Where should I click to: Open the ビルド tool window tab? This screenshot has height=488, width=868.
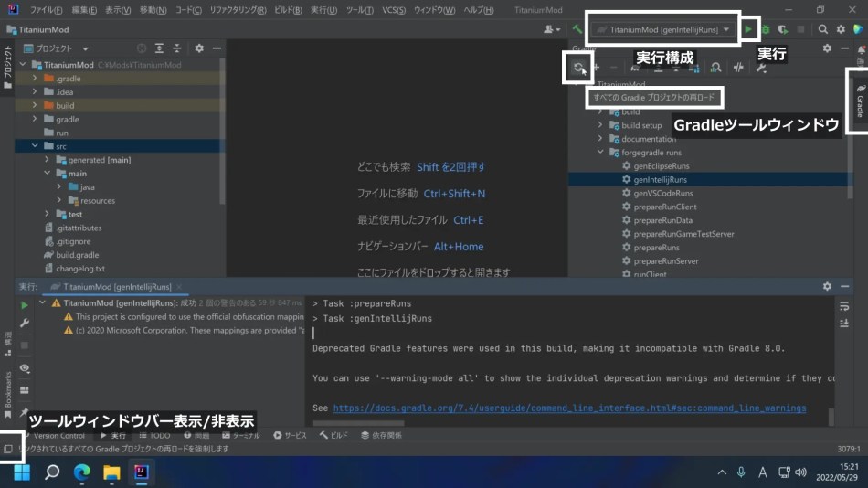coord(333,435)
